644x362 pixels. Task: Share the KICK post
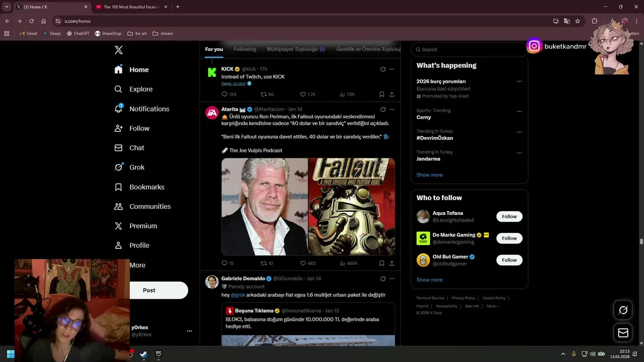coord(392,95)
